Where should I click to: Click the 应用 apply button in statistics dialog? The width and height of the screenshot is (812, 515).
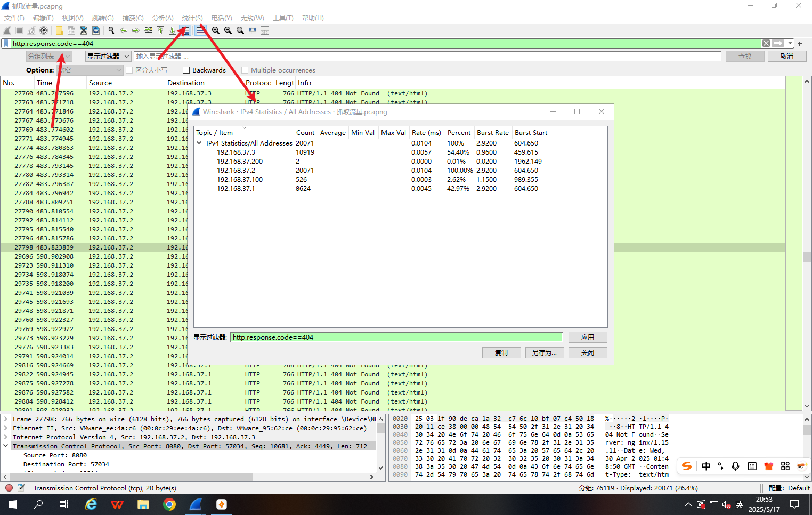588,337
